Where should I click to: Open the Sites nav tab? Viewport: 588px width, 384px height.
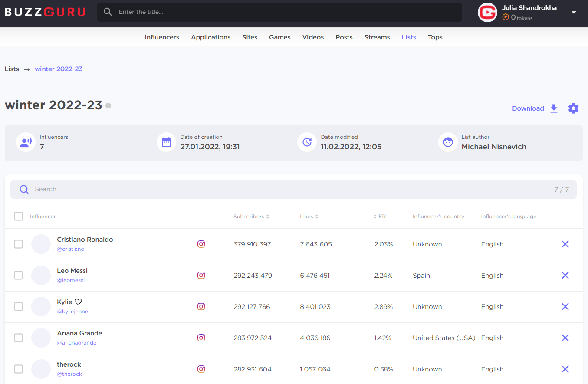pos(250,37)
